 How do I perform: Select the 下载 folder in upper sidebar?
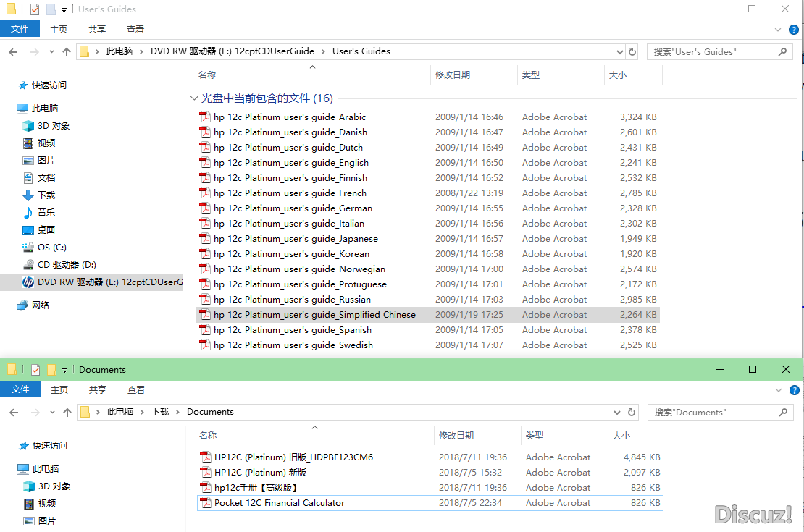pos(46,195)
